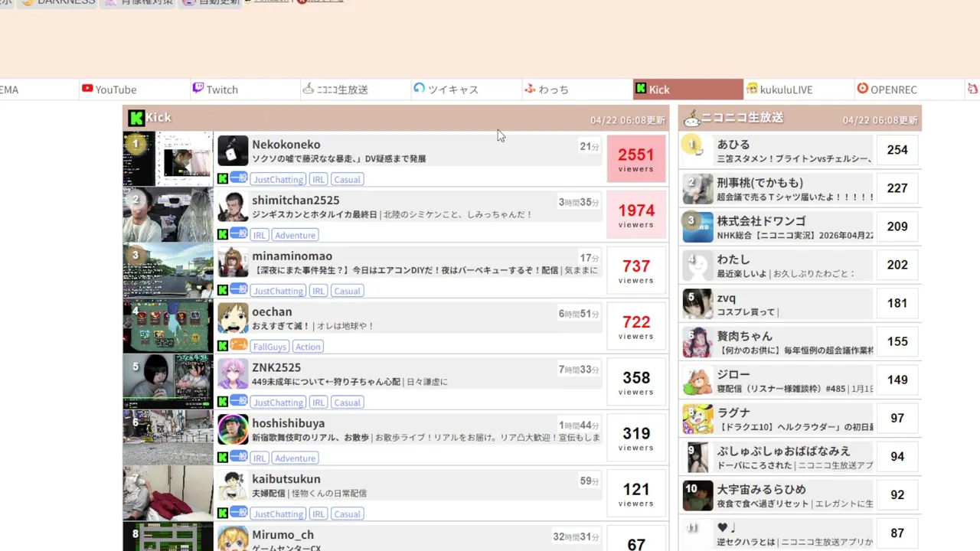Click 一般 badge in hoshishibuya row
Screen dimensions: 980x551
coord(239,458)
